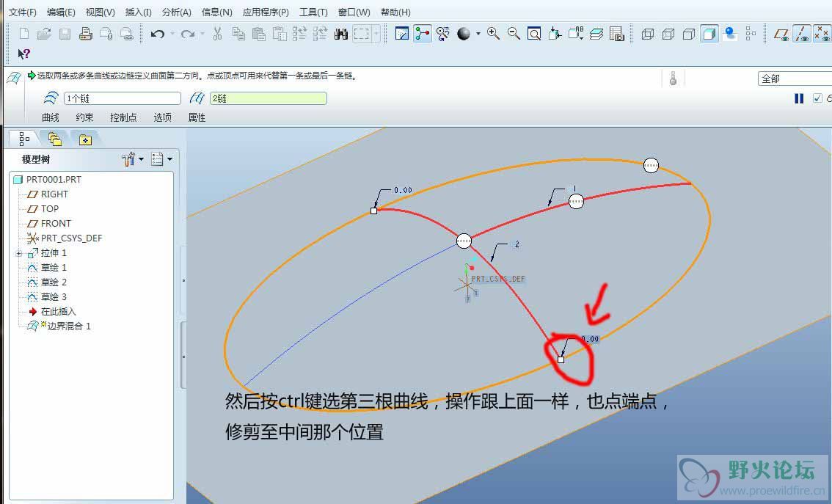This screenshot has width=832, height=504.
Task: Open the model tree show dropdown
Action: [x=169, y=158]
